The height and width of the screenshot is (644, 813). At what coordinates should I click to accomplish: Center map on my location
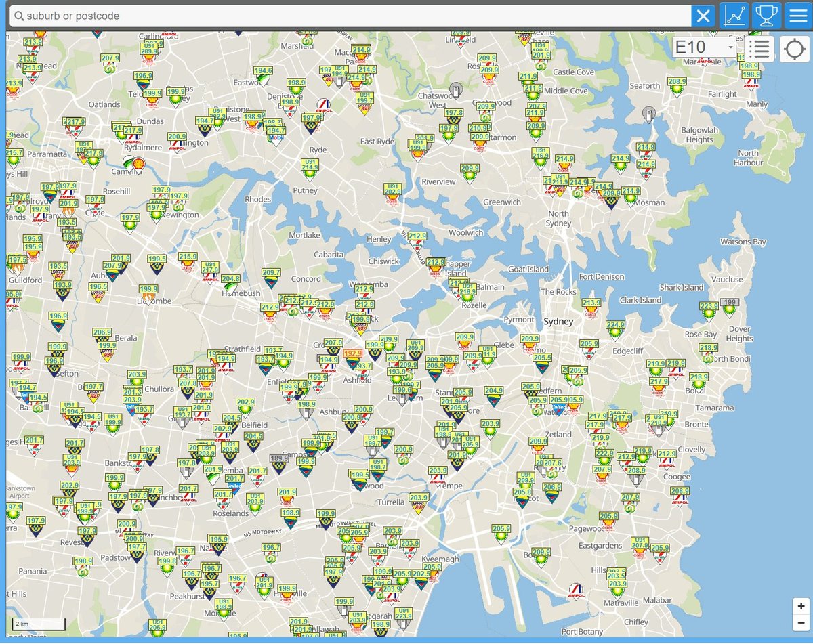tap(794, 49)
